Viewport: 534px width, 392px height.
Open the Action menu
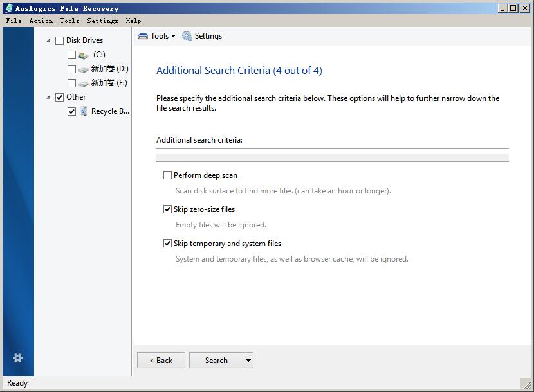point(41,21)
